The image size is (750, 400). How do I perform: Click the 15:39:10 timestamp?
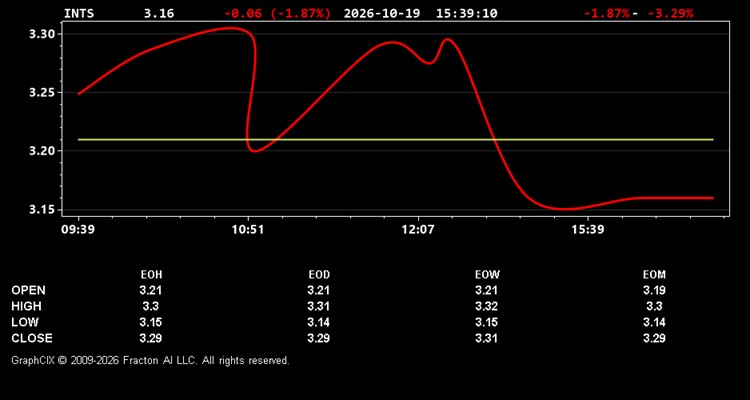click(466, 13)
